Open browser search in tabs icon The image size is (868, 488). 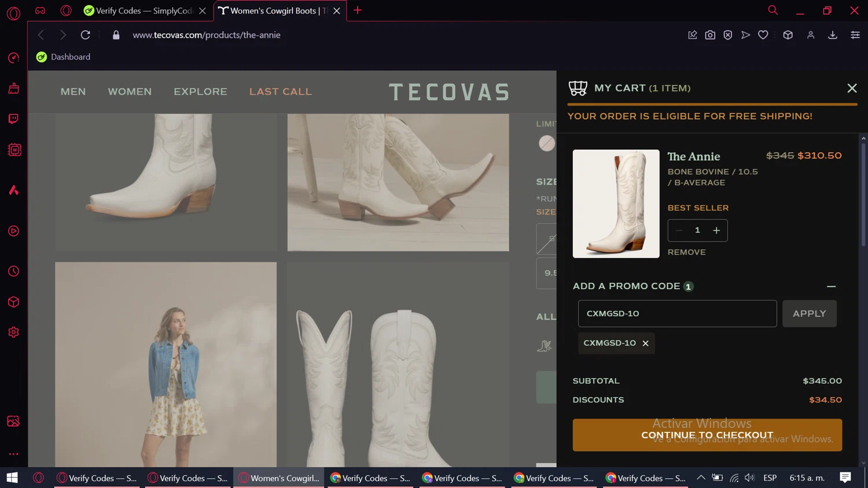tap(773, 10)
